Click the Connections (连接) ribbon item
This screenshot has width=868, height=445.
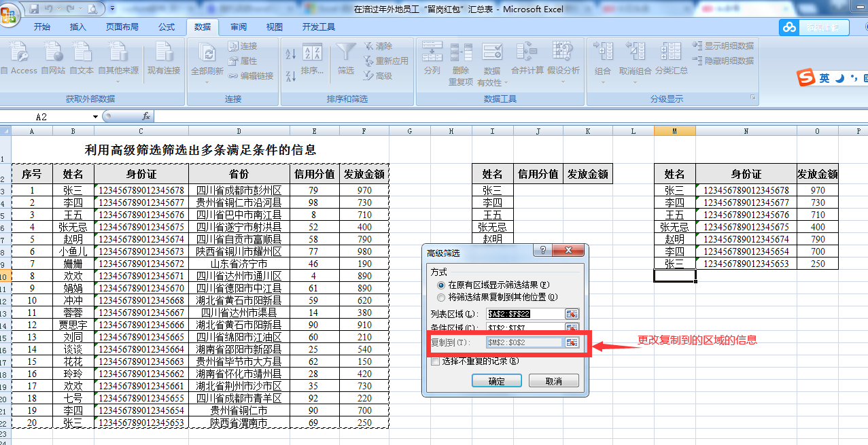pyautogui.click(x=243, y=46)
